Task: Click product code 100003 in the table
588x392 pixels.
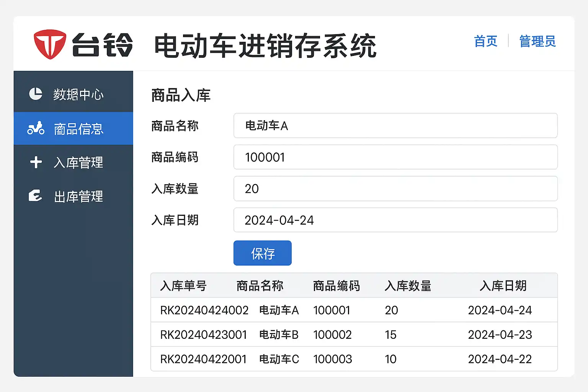Action: click(x=333, y=359)
